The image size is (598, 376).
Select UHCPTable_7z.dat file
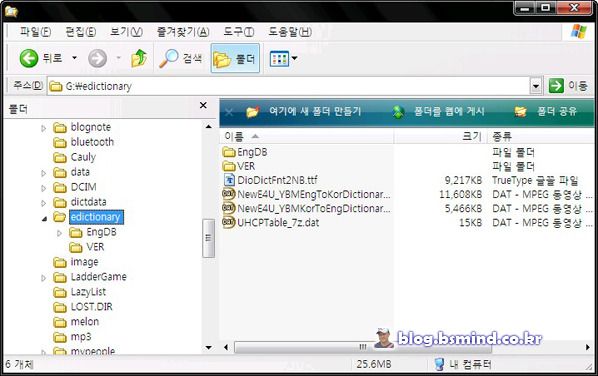(278, 223)
